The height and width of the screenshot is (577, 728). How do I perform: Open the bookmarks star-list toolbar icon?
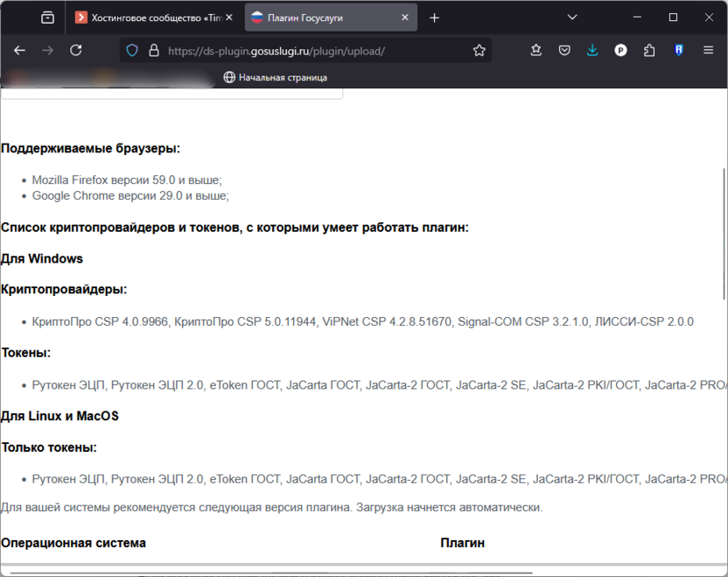click(x=536, y=51)
